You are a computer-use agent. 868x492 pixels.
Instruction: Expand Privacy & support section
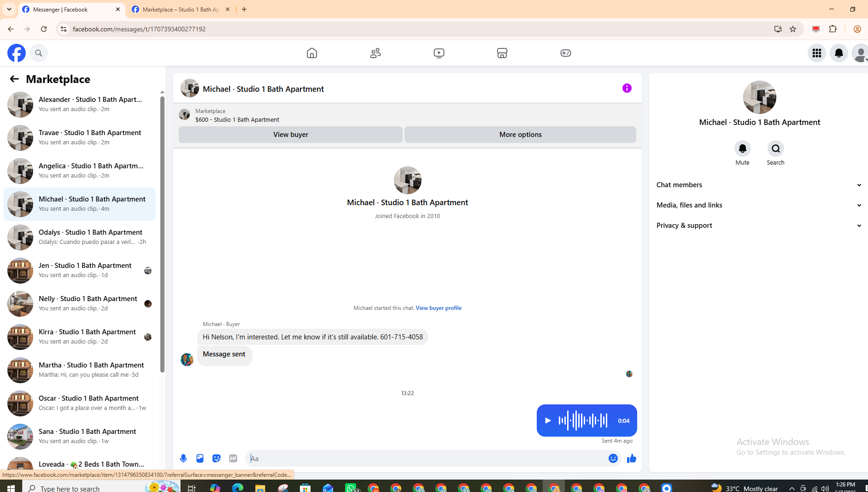(x=759, y=225)
